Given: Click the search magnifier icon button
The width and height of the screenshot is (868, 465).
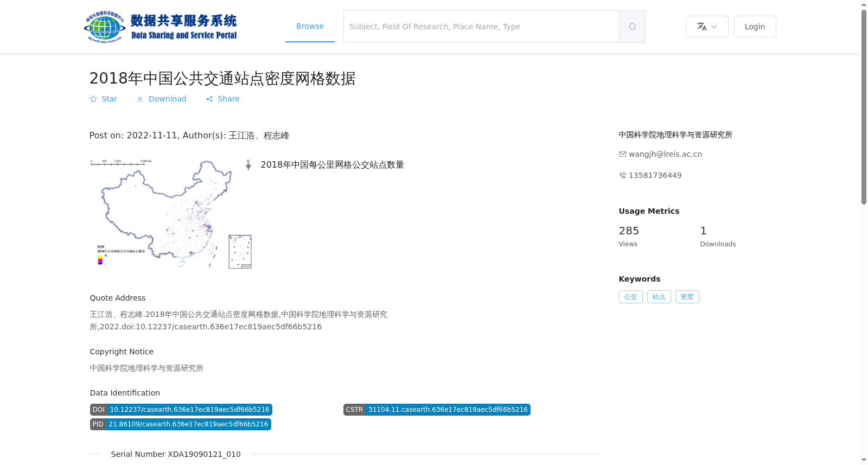Looking at the screenshot, I should (632, 27).
